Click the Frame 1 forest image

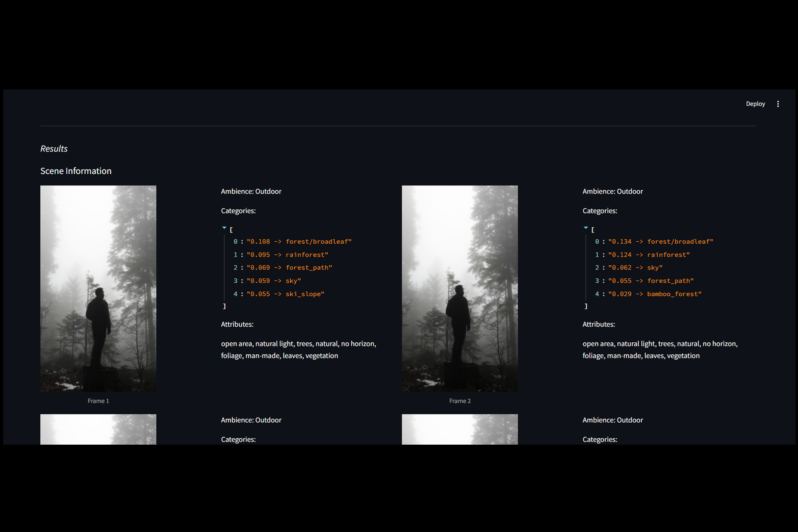pyautogui.click(x=98, y=288)
